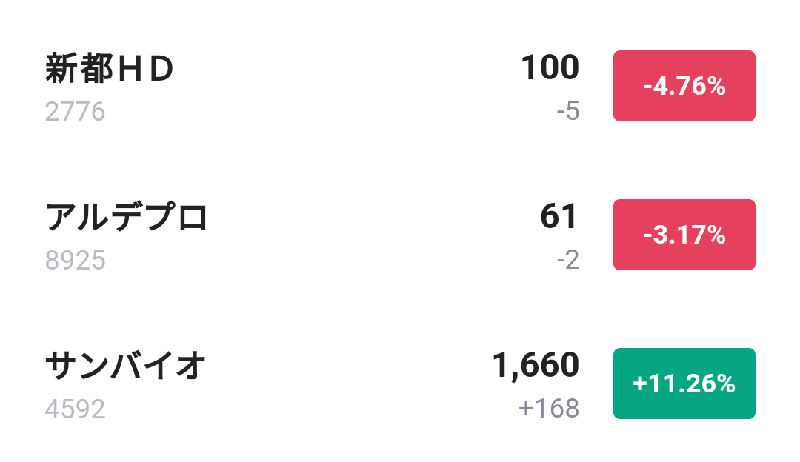
Task: Click stock code 2776
Action: 75,111
